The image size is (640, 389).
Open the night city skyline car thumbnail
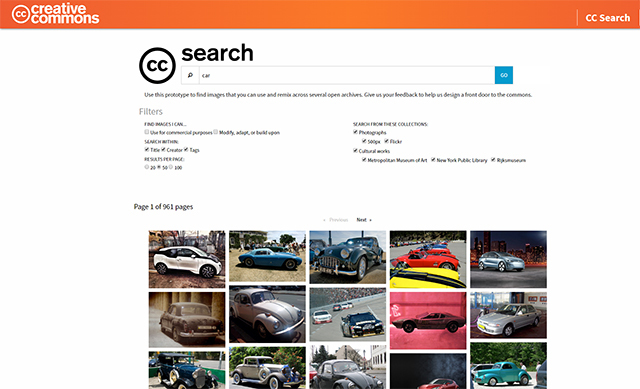click(508, 259)
